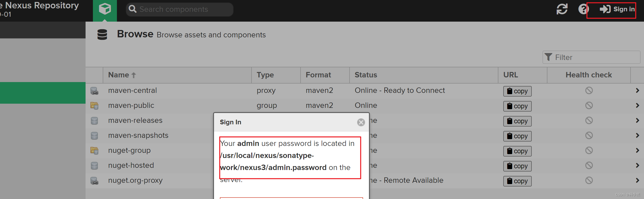The image size is (644, 199).
Task: Select the nuget-group repository name
Action: pos(129,151)
